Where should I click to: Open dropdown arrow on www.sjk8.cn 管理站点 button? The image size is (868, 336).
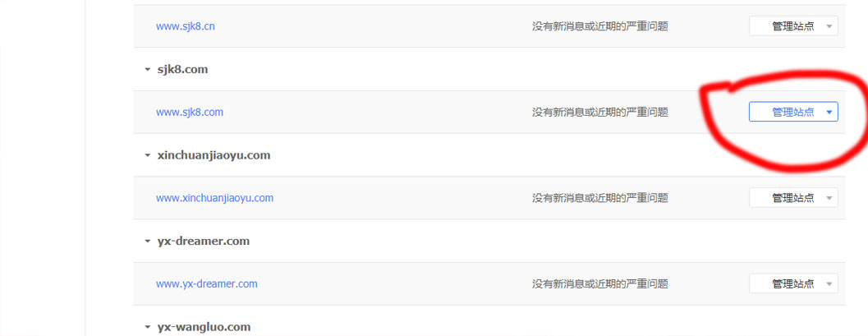[829, 26]
